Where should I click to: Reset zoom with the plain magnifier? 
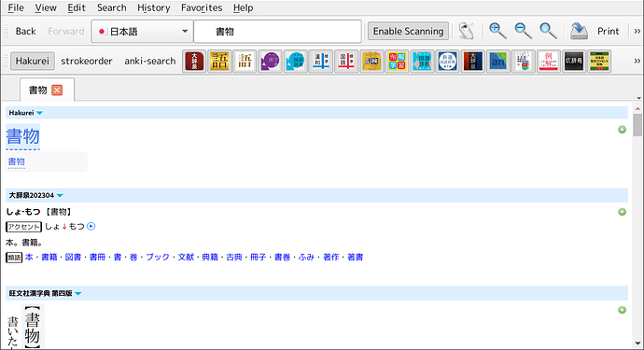click(548, 31)
